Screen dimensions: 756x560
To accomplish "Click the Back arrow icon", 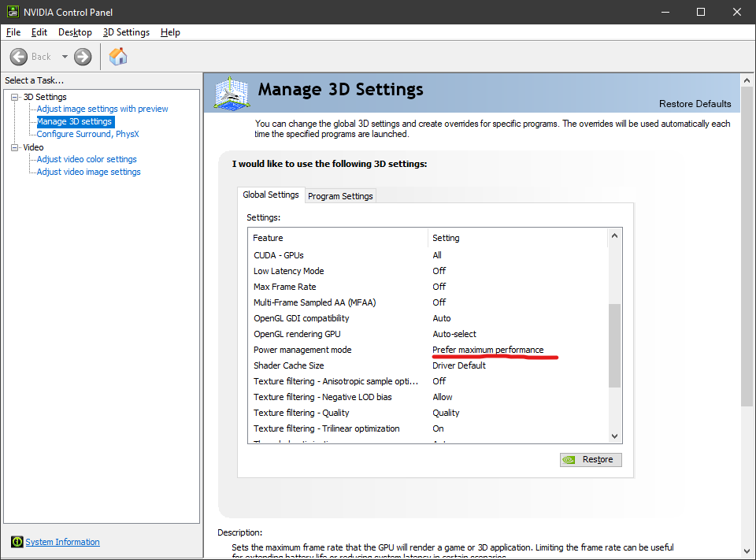I will click(x=20, y=57).
